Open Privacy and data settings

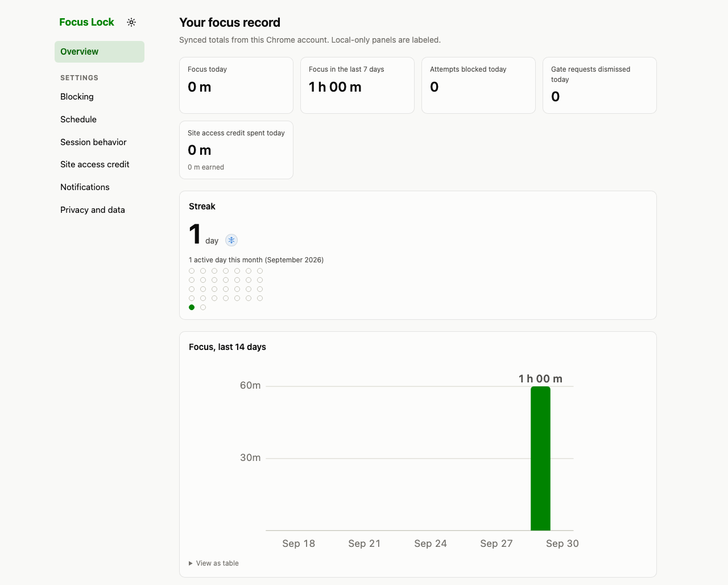100,210
